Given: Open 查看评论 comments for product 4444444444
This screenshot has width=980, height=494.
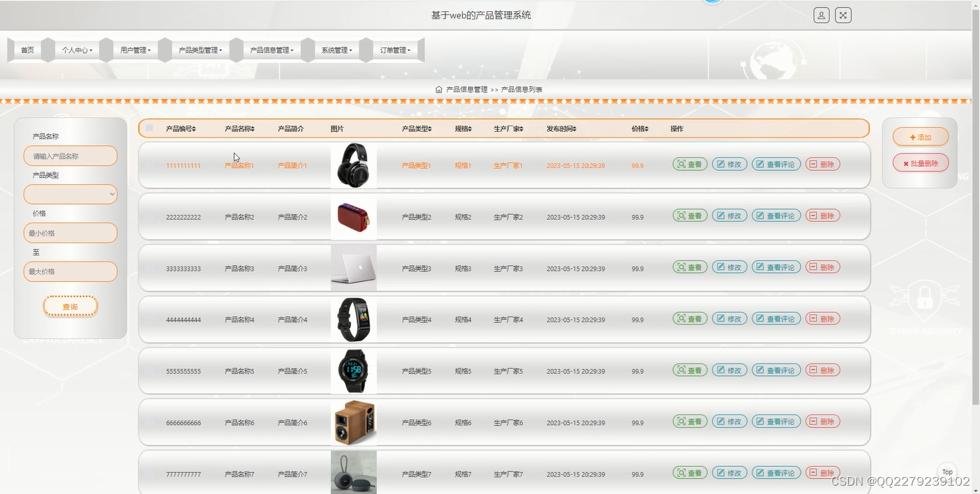Looking at the screenshot, I should tap(775, 318).
